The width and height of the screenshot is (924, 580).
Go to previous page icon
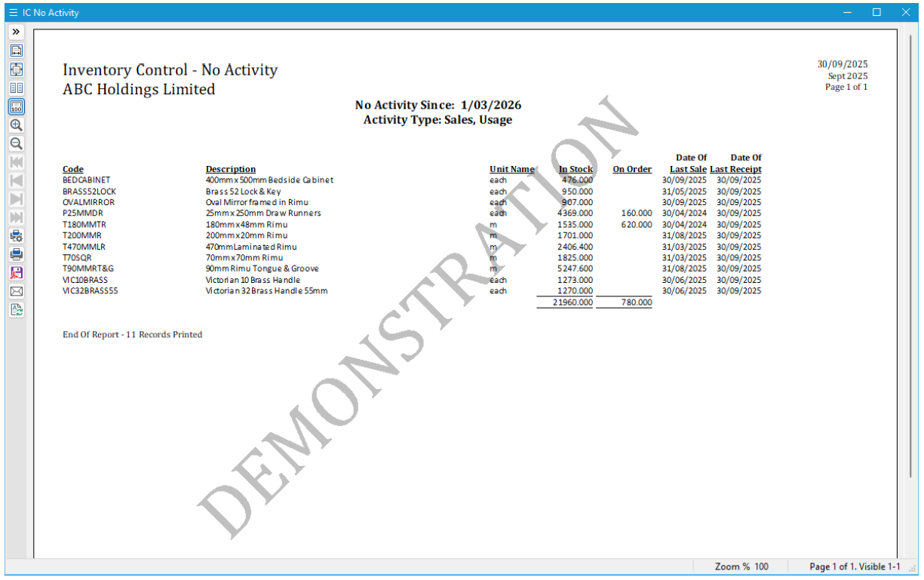click(16, 180)
